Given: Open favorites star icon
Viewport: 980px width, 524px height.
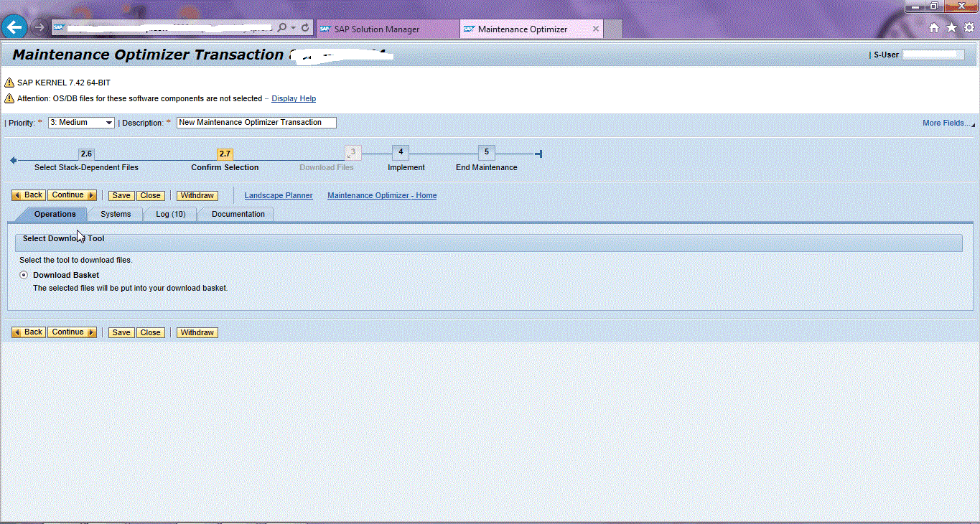Looking at the screenshot, I should [x=951, y=28].
